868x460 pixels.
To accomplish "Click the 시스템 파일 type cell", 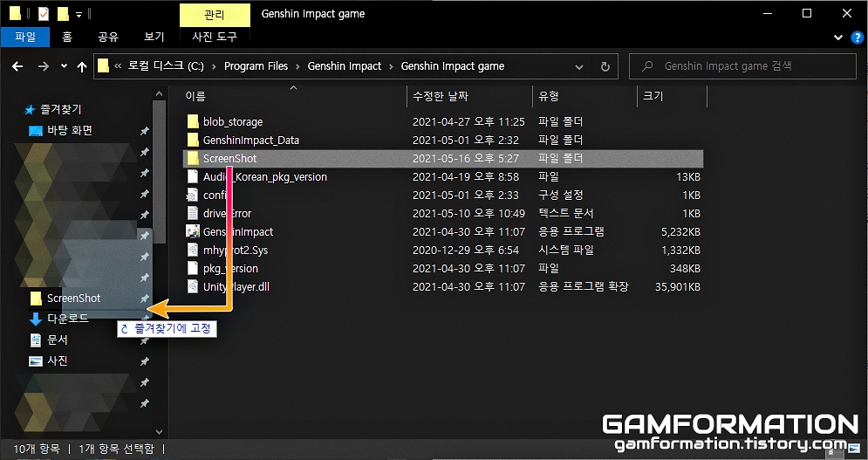I will (x=566, y=250).
